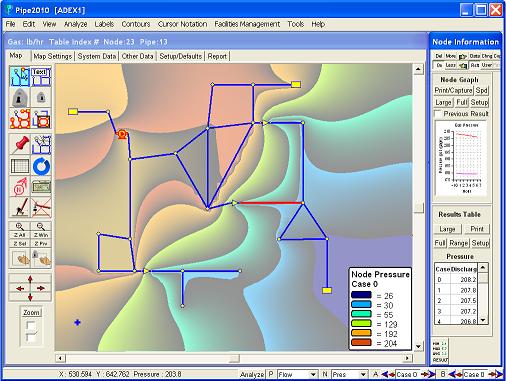
Task: Click the Gas Pressure node graph thumbnail
Action: pos(462,158)
